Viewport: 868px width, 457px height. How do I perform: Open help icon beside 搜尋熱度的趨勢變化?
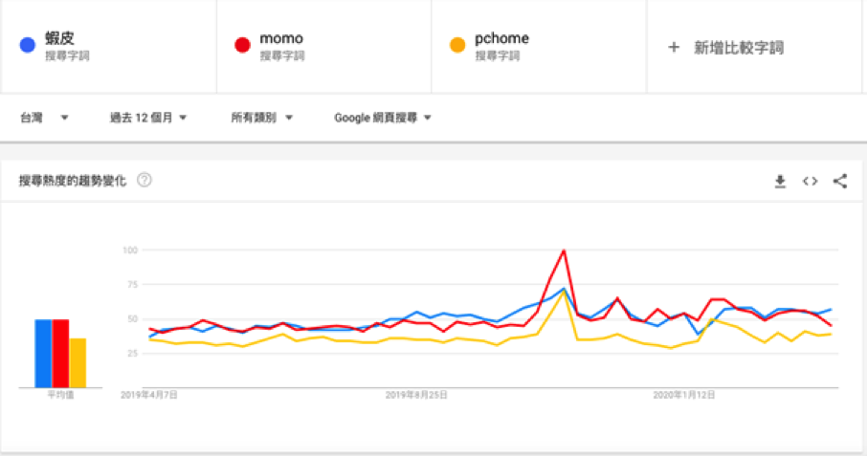145,180
